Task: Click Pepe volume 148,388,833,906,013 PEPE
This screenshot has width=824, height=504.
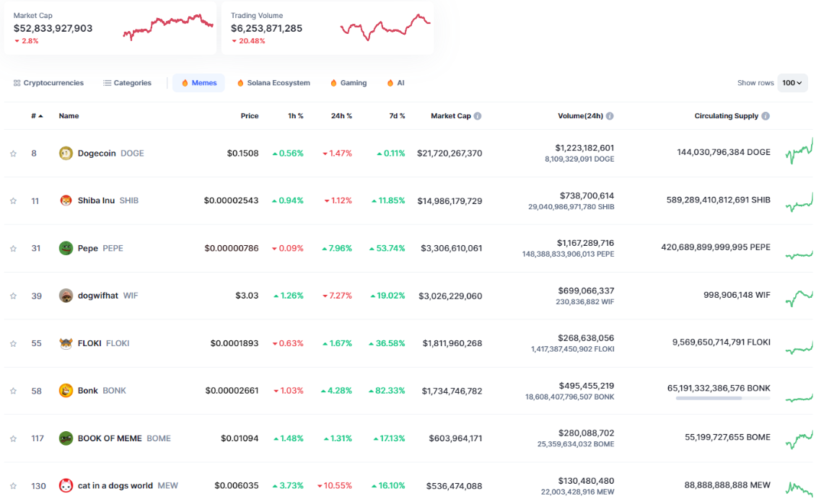Action: 568,254
